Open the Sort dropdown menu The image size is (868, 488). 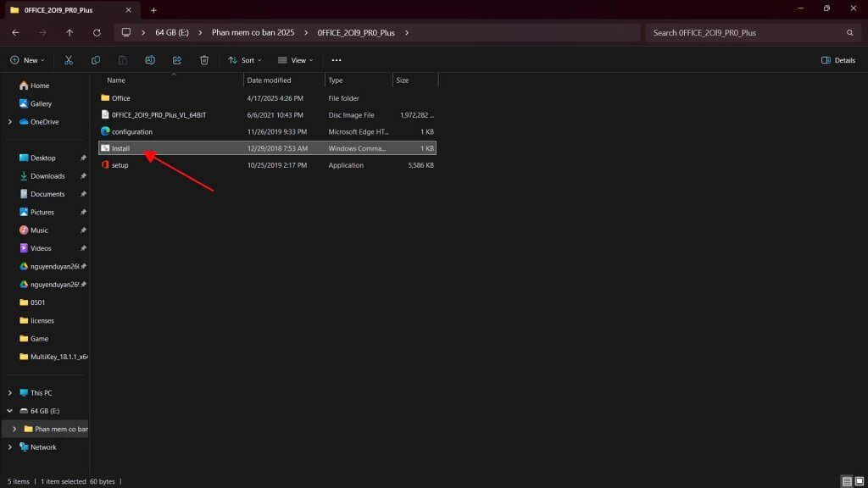pos(244,60)
